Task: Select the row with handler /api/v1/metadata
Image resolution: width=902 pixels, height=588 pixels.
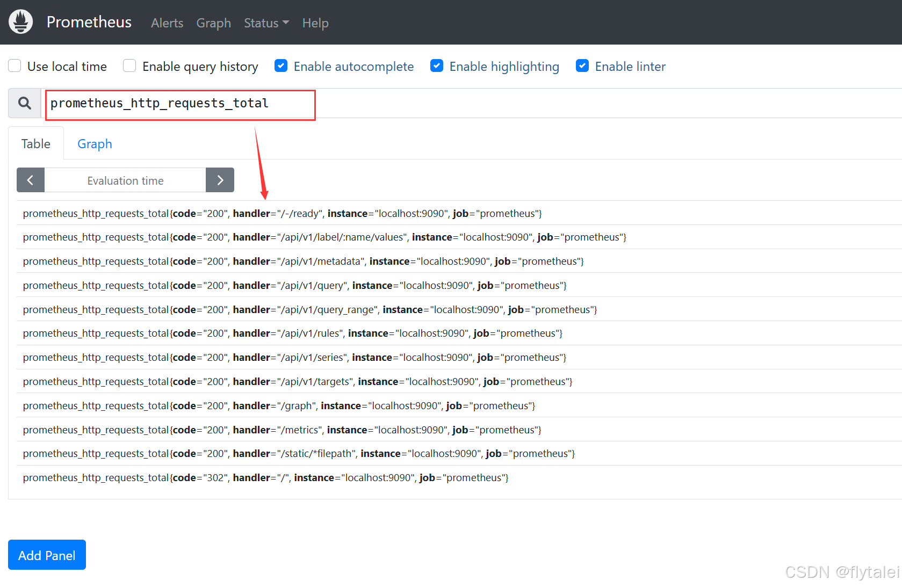Action: [x=459, y=261]
